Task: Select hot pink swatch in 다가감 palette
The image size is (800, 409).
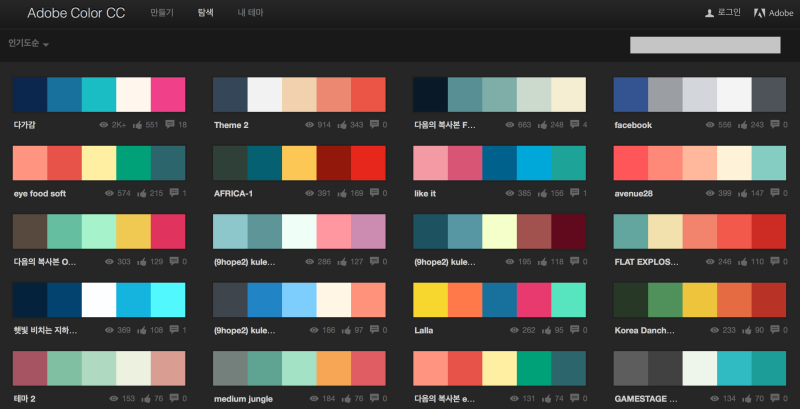Action: (x=168, y=94)
